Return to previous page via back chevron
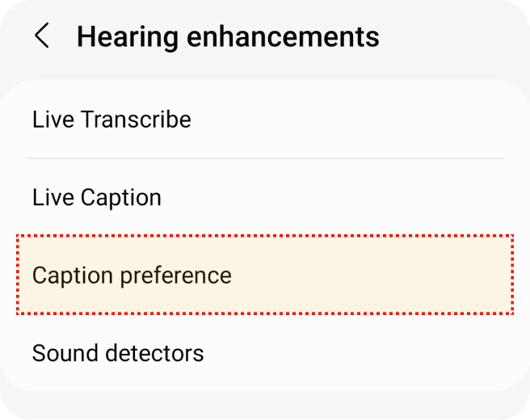Viewport: 530px width, 420px height. [x=42, y=36]
